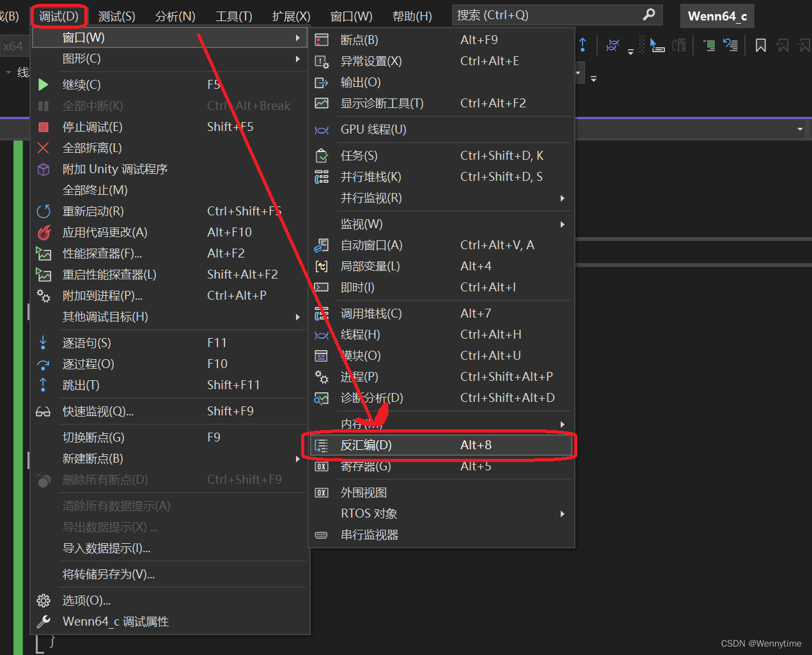
Task: Open the 调试(D) menu
Action: click(58, 16)
